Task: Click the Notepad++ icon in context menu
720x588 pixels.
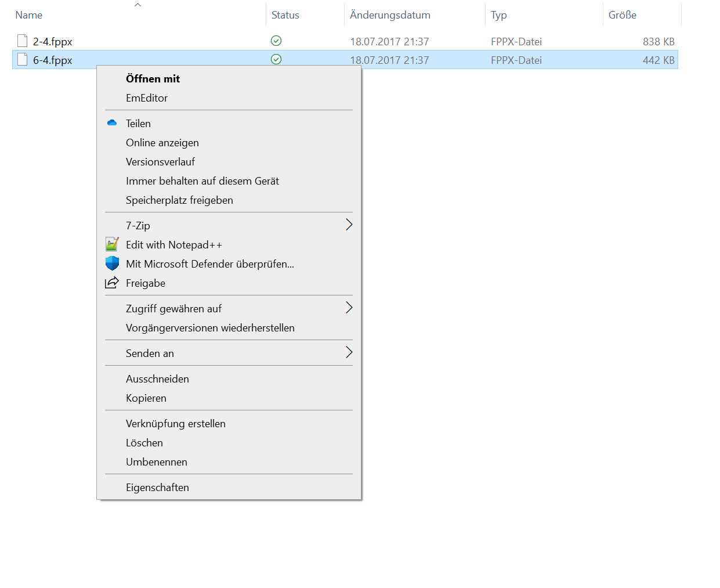Action: click(x=112, y=244)
